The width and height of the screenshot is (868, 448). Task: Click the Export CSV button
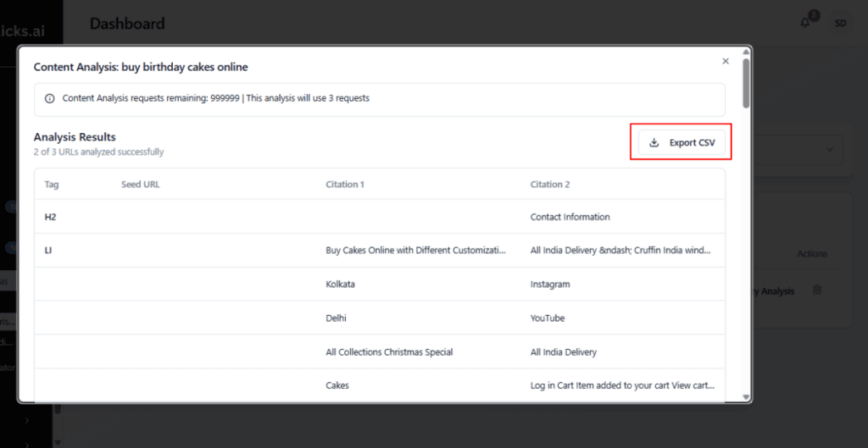click(x=681, y=142)
